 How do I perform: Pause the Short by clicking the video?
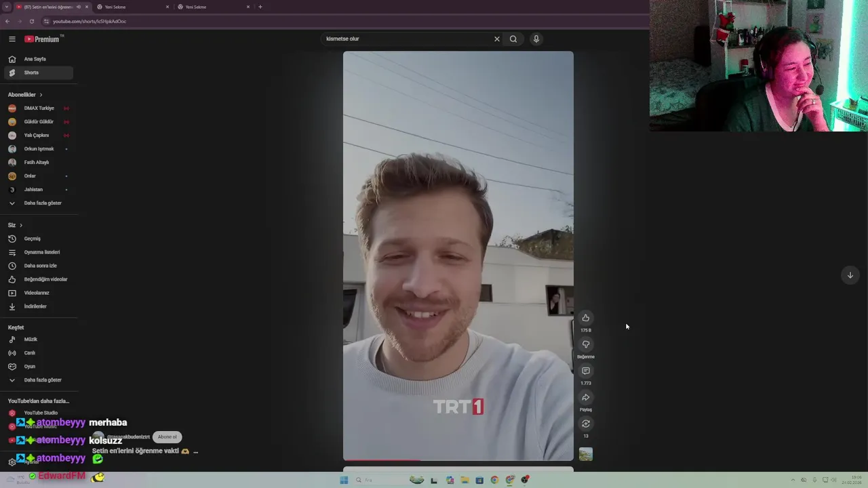(x=458, y=256)
